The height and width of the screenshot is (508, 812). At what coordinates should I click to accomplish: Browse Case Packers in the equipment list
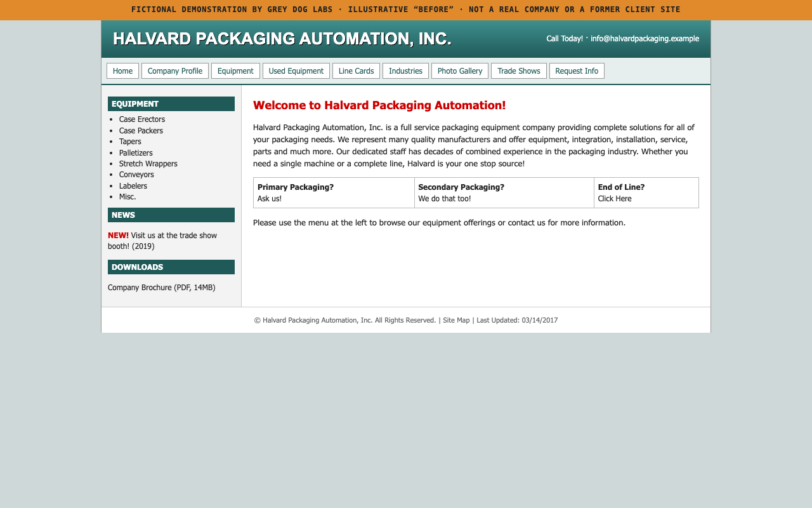[141, 131]
